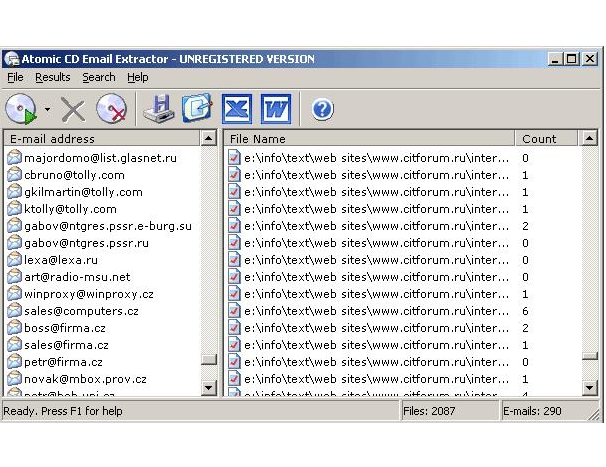
Task: Click the file icon in count 6 row
Action: click(x=234, y=311)
